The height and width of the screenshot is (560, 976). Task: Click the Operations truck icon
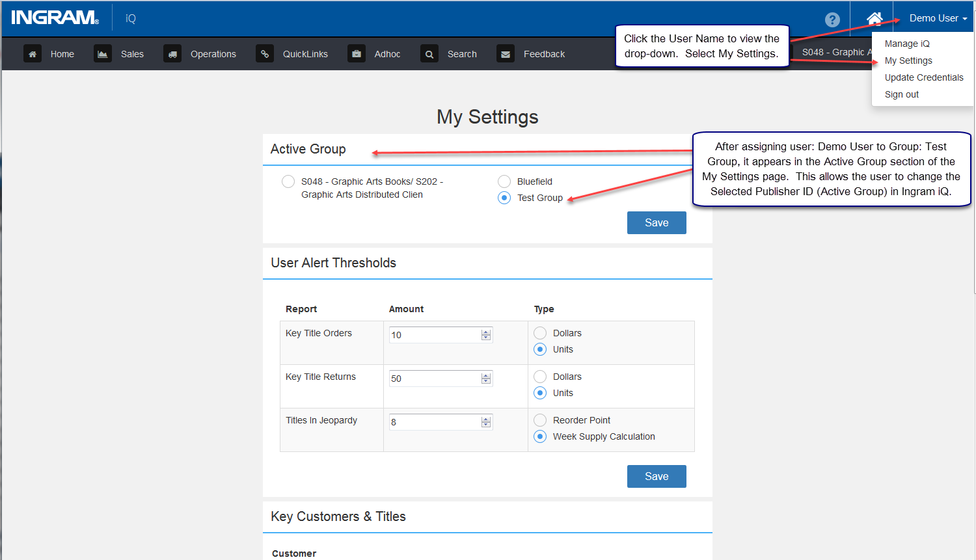click(172, 54)
